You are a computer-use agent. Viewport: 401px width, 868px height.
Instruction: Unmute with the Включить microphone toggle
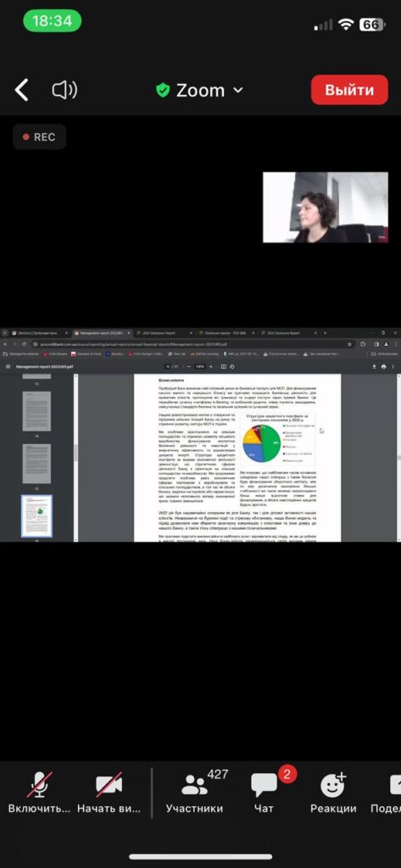pyautogui.click(x=39, y=793)
